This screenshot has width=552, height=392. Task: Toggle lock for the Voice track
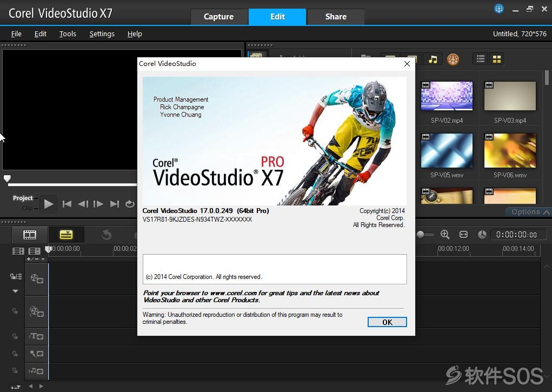(15, 354)
